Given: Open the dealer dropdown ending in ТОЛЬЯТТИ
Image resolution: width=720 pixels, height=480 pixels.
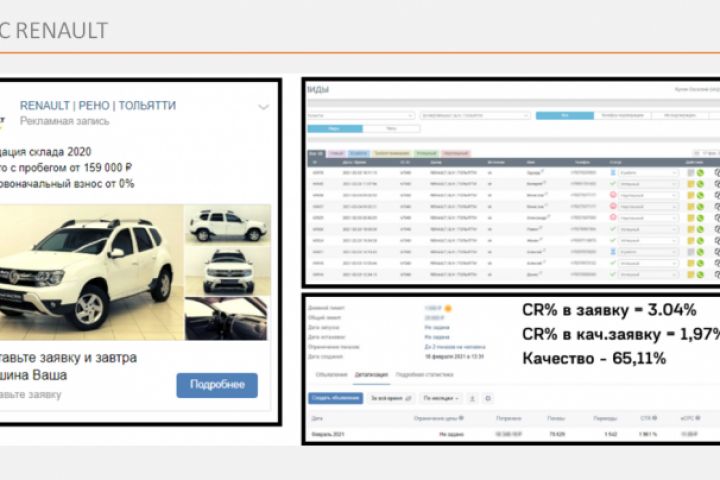Looking at the screenshot, I should point(475,116).
